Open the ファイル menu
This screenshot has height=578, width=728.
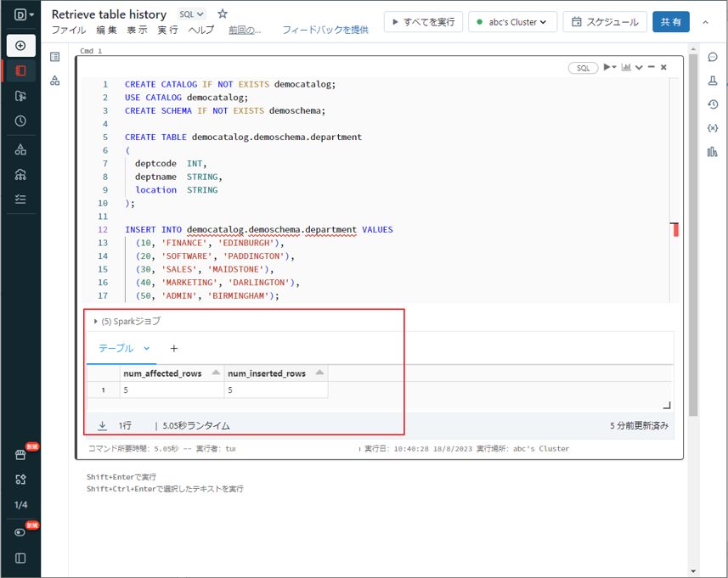[69, 31]
